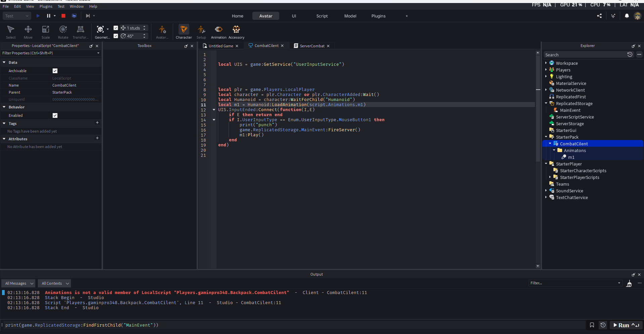Collapse the ReplicatedStorage tree node
The width and height of the screenshot is (644, 334).
coord(546,103)
